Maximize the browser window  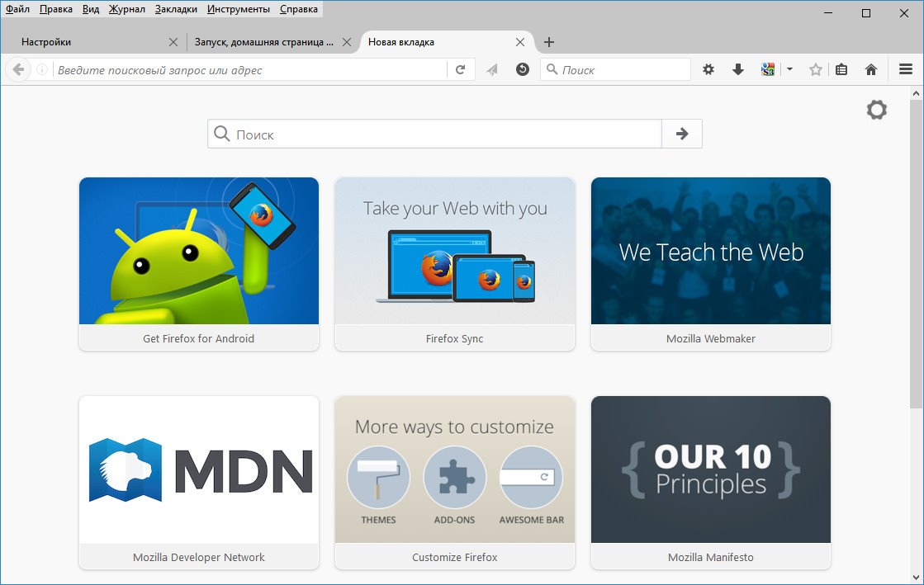[x=866, y=13]
